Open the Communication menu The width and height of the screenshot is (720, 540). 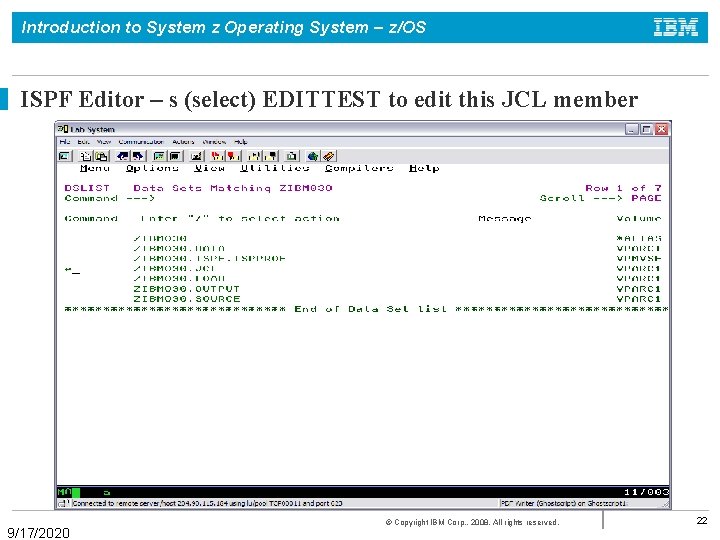coord(141,142)
